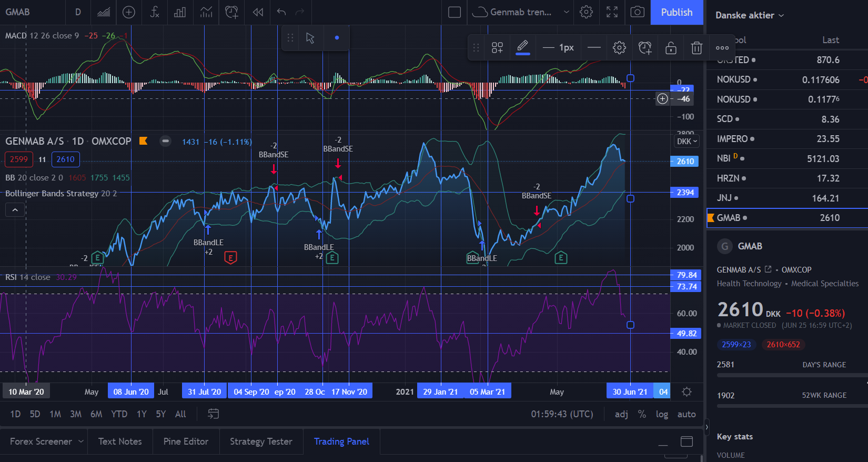Viewport: 868px width, 462px height.
Task: Open chart time axis settings gear
Action: pos(687,392)
